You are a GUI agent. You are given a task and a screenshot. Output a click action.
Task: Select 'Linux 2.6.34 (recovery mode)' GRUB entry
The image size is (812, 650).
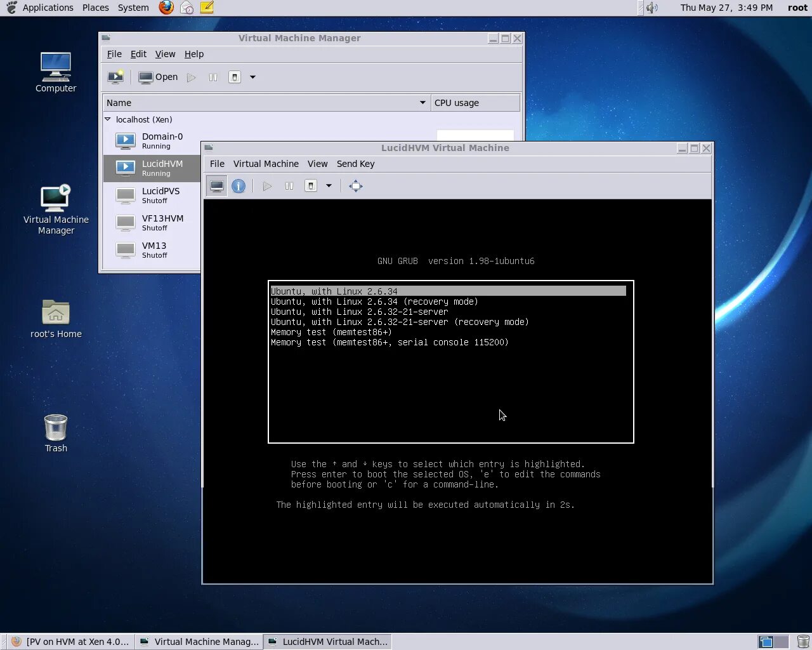click(374, 302)
